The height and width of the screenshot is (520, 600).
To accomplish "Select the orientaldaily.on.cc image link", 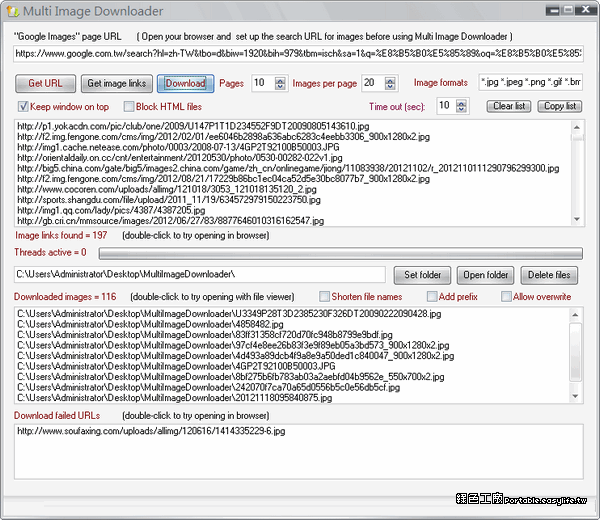I will 180,158.
